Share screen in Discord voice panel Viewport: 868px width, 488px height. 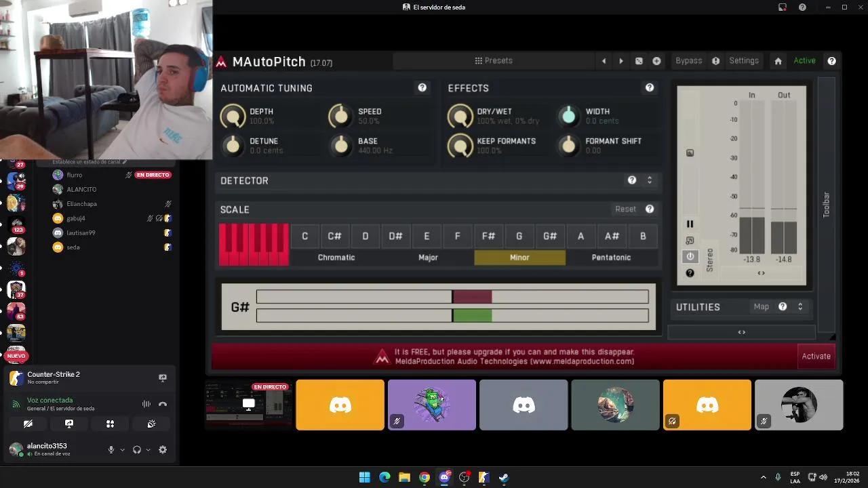[x=69, y=424]
